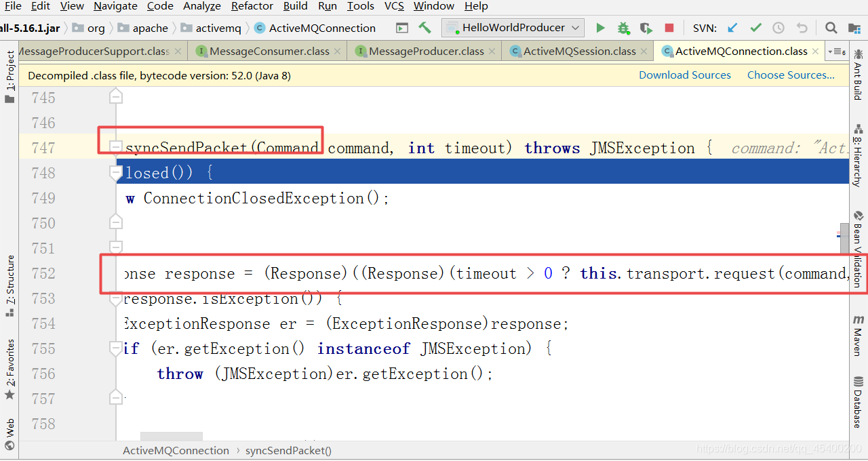This screenshot has width=868, height=461.
Task: Click line number 749 in gutter
Action: (43, 198)
